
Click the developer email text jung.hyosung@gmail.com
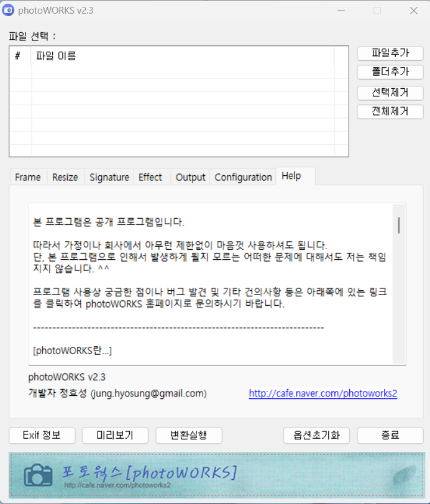pyautogui.click(x=149, y=393)
